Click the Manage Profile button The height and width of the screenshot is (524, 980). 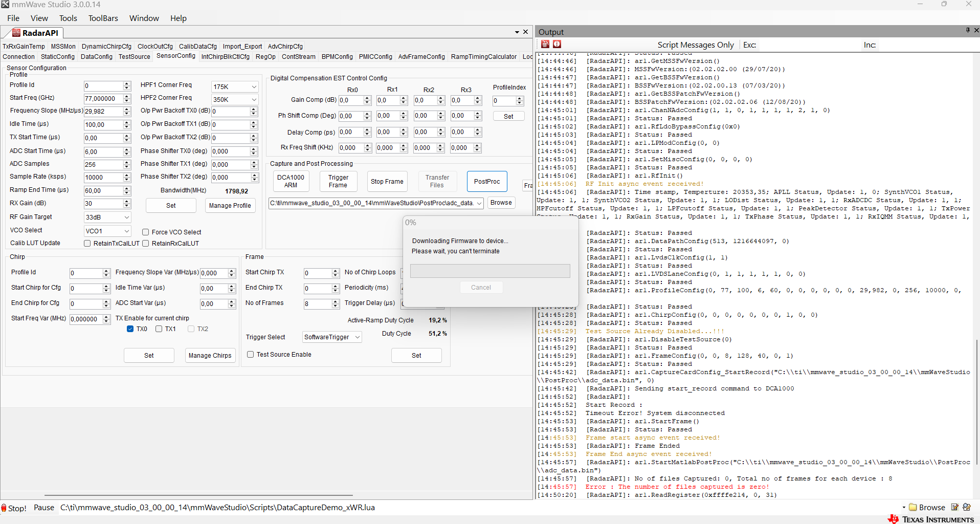230,206
